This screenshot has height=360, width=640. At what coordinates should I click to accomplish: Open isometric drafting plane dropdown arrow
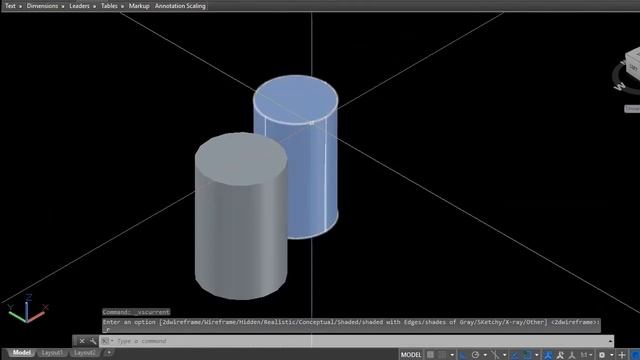click(x=505, y=355)
